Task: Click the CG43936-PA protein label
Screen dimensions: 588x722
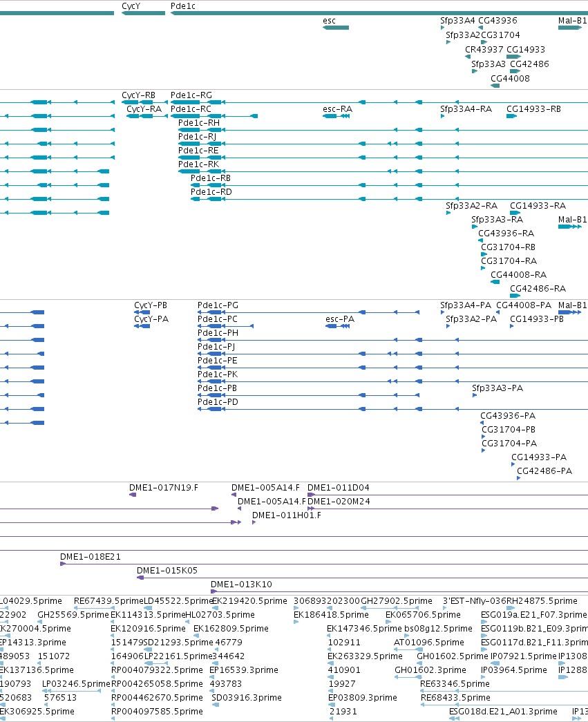Action: [508, 415]
